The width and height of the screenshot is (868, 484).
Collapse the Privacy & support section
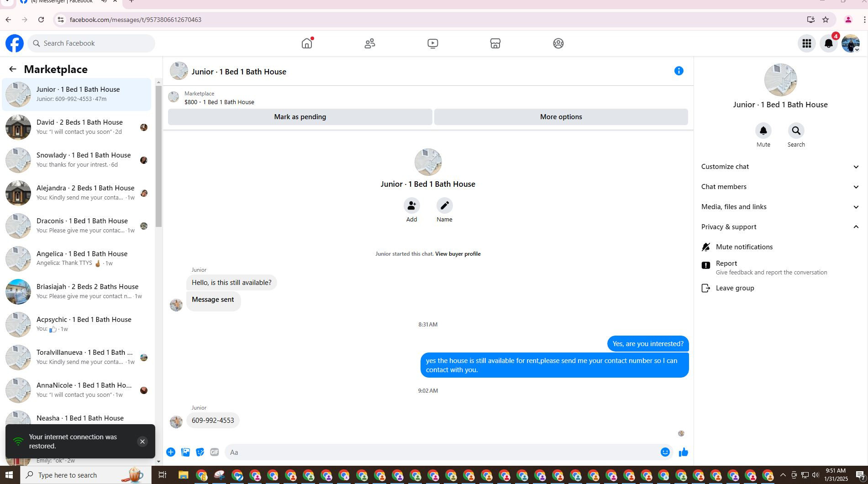click(781, 227)
